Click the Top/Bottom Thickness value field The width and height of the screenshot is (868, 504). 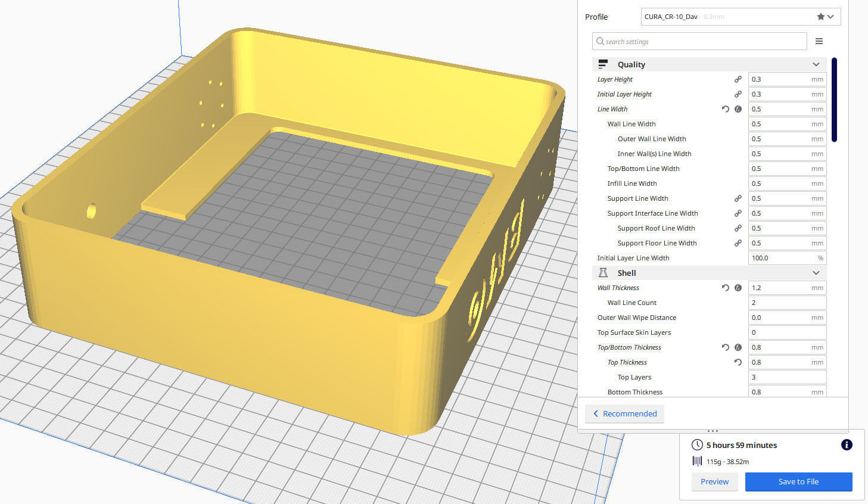(787, 347)
